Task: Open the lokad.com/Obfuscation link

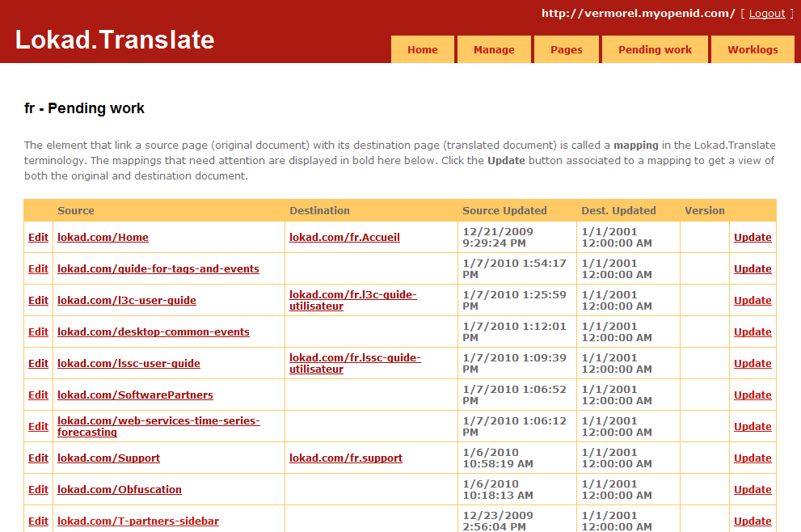Action: coord(119,490)
